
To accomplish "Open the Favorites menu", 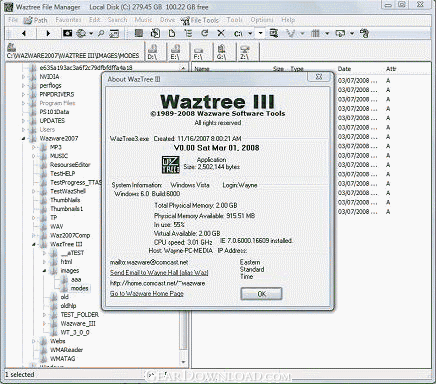I will (x=68, y=20).
